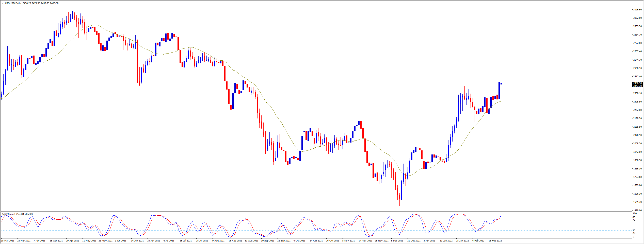
Task: Click the 20 level on stochastic scale
Action: coord(634,233)
